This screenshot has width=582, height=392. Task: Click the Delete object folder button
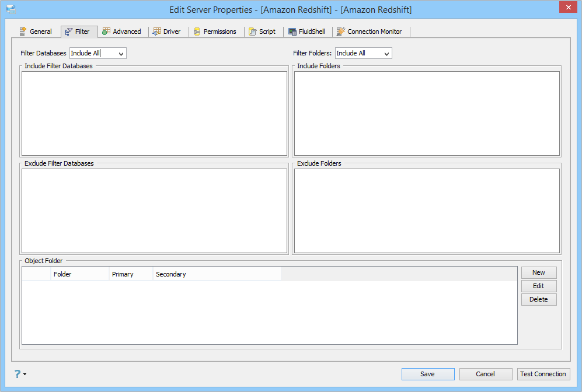point(539,299)
